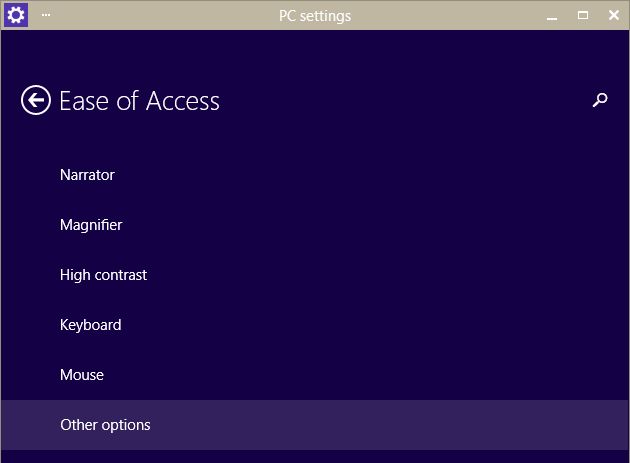Show High contrast theme options
This screenshot has height=463, width=630.
coord(103,275)
